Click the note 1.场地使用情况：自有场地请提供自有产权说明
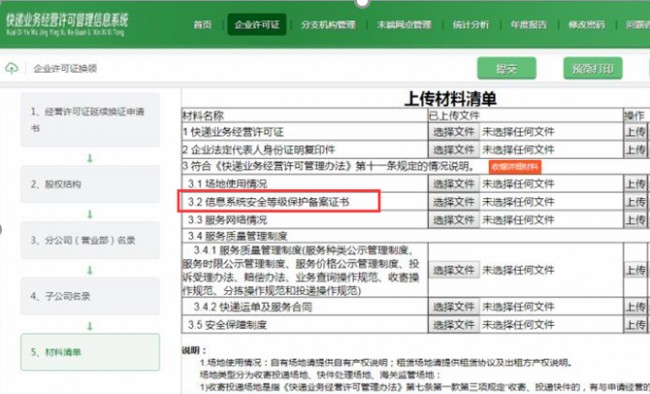The width and height of the screenshot is (650, 394). click(386, 363)
